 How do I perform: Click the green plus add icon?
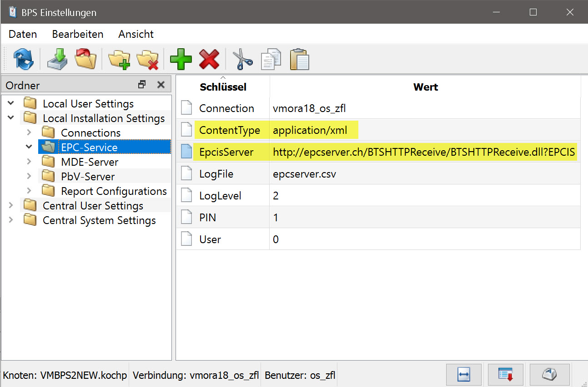181,59
